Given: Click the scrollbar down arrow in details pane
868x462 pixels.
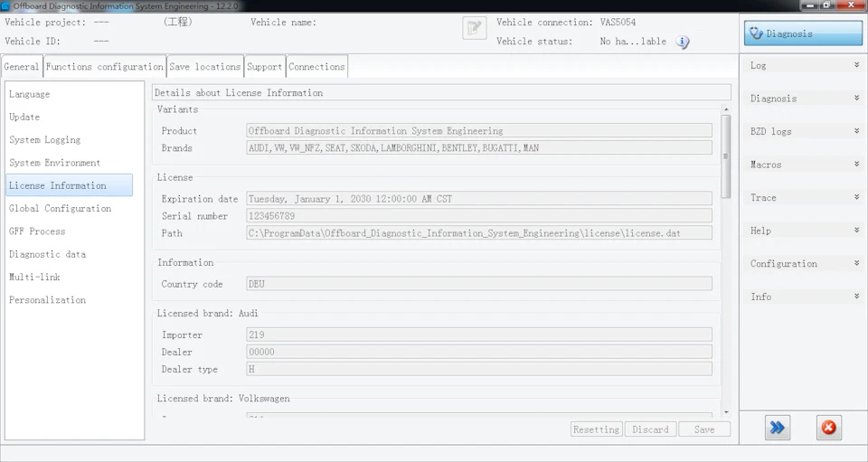Looking at the screenshot, I should tap(726, 412).
